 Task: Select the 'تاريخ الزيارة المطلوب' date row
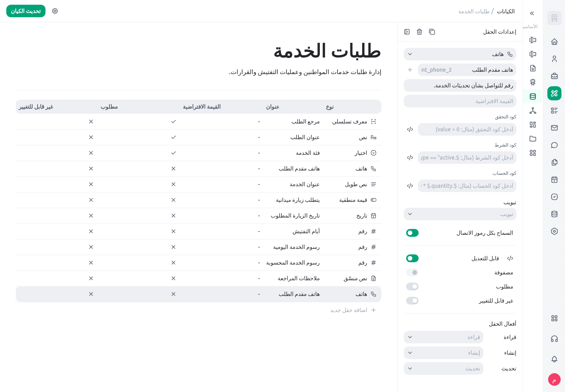pyautogui.click(x=199, y=216)
